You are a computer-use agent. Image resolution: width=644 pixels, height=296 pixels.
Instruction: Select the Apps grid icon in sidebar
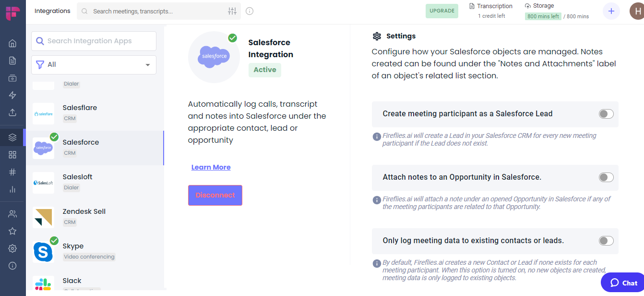coord(12,154)
